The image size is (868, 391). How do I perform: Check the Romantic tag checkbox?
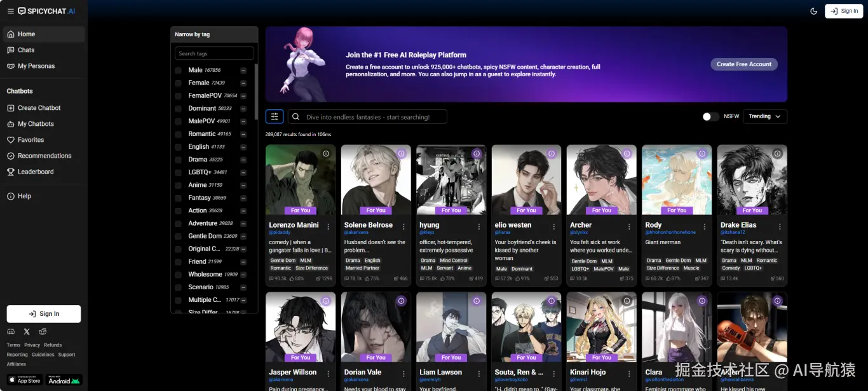179,134
